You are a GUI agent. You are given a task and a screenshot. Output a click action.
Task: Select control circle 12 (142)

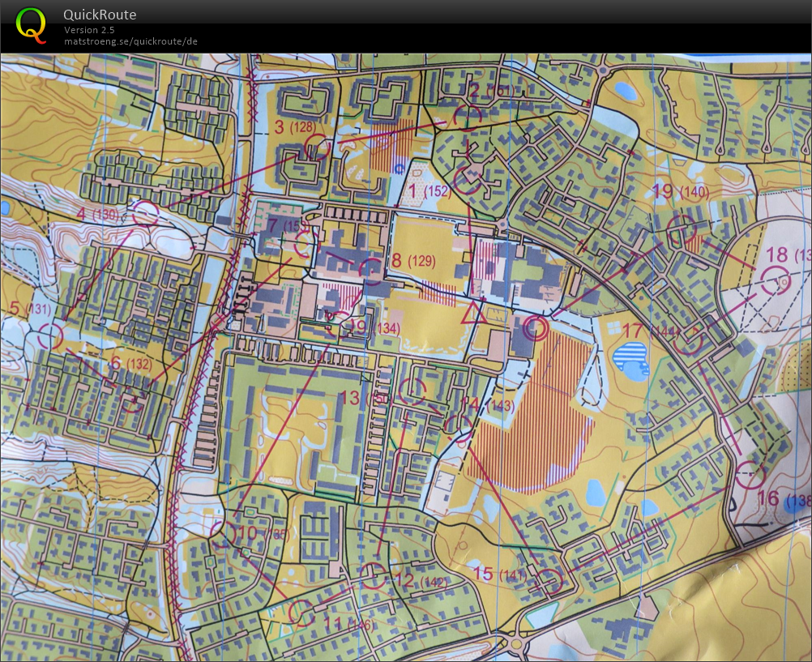pyautogui.click(x=374, y=575)
